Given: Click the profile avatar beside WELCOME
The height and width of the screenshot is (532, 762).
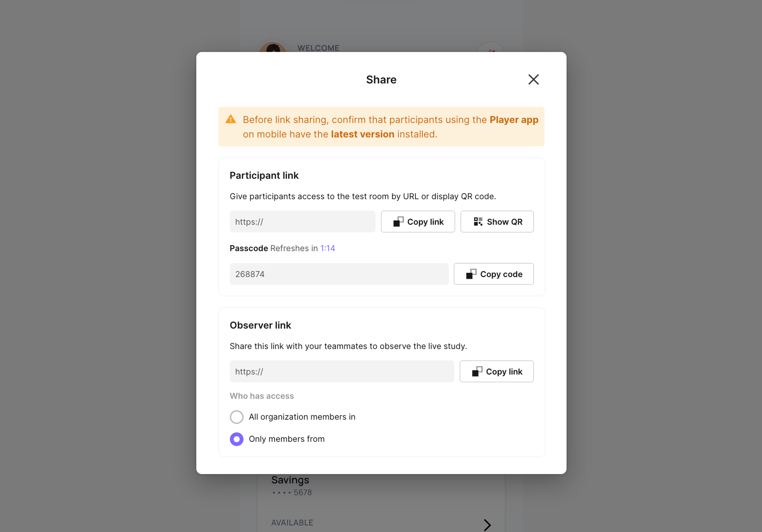Looking at the screenshot, I should [273, 47].
